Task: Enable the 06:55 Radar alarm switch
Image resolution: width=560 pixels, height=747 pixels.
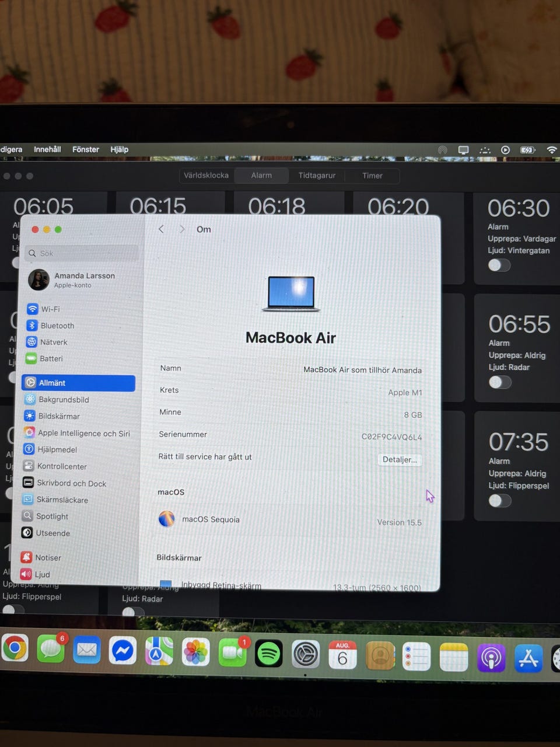Action: click(x=500, y=382)
